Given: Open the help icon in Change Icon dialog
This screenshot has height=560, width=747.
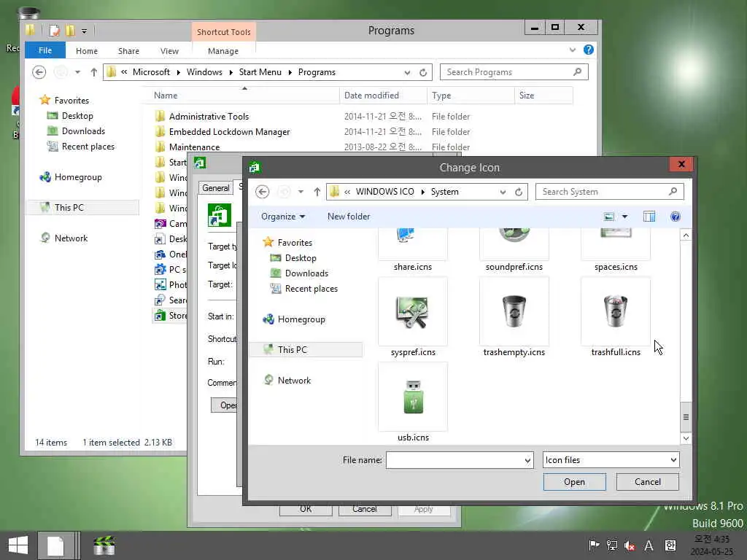Looking at the screenshot, I should pos(675,217).
